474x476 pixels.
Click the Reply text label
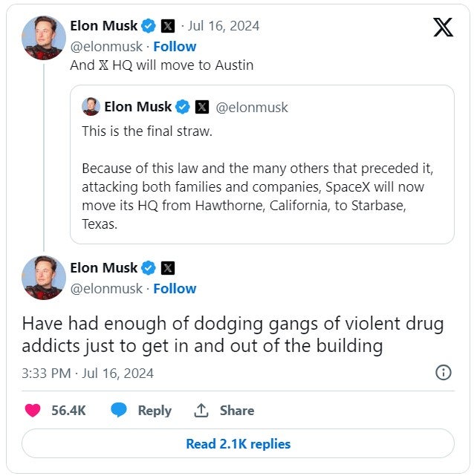pyautogui.click(x=155, y=411)
